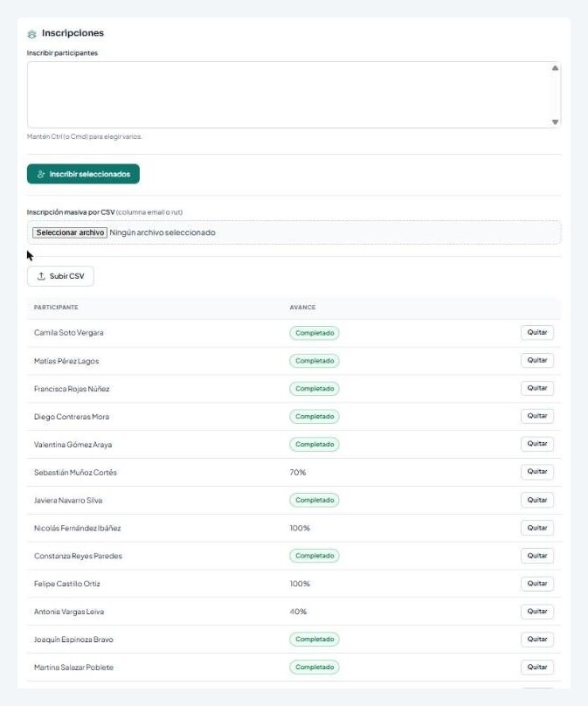Image resolution: width=588 pixels, height=706 pixels.
Task: Click Ningún archivo seleccionado text
Action: coord(163,232)
